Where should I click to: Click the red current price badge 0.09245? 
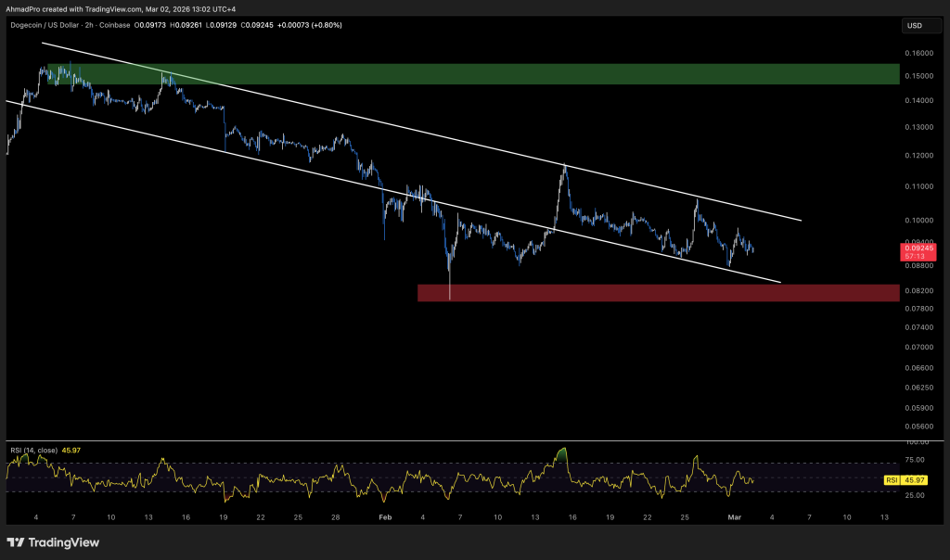point(918,248)
